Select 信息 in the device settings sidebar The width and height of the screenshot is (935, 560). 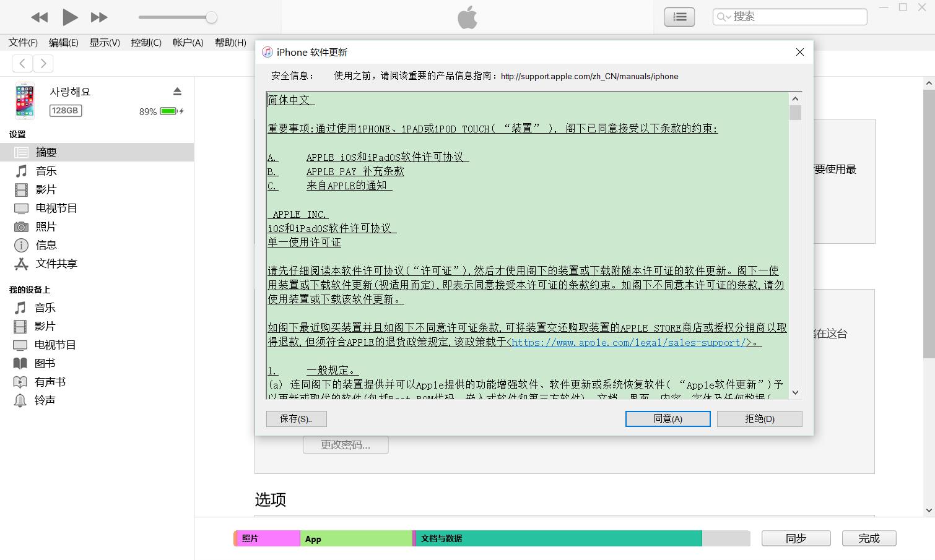point(47,245)
